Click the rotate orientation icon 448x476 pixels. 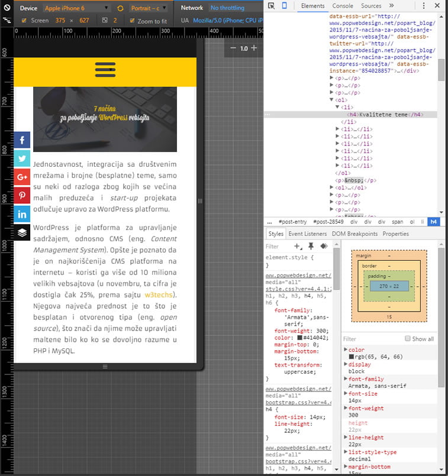tap(120, 8)
